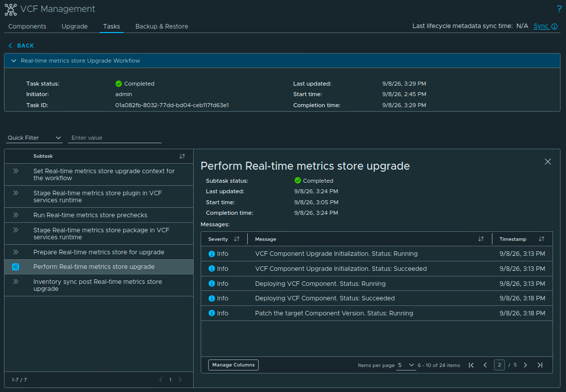Click the subtask Completed status icon

(298, 180)
